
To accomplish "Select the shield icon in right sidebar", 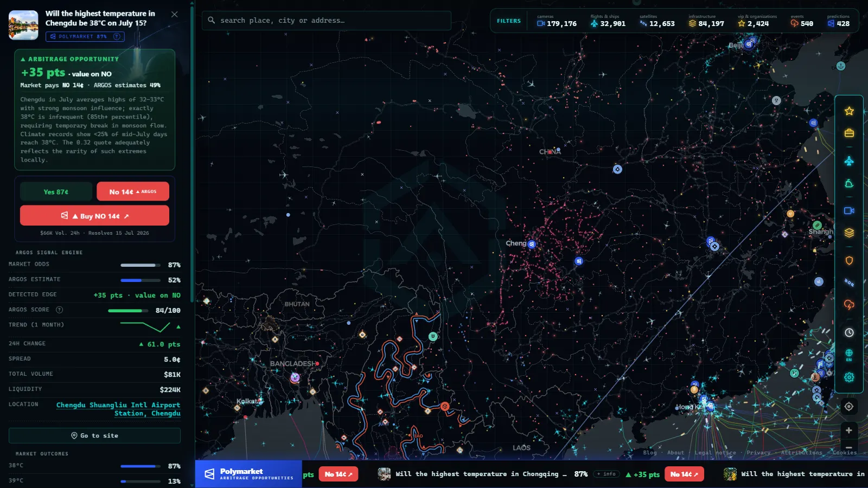I will pos(849,261).
